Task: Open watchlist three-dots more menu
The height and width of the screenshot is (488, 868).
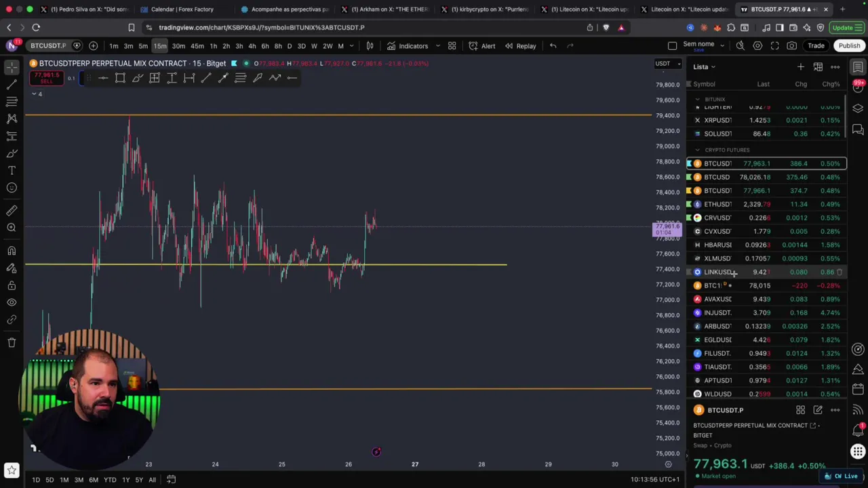Action: 835,66
